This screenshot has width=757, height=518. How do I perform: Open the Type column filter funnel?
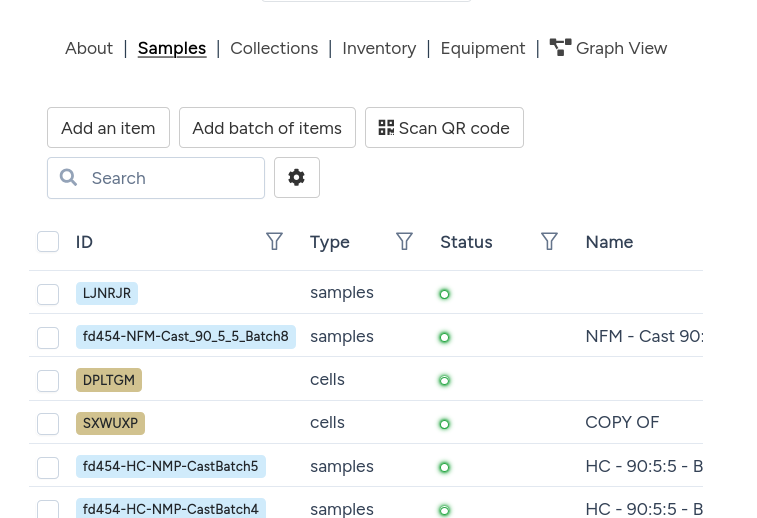(404, 241)
